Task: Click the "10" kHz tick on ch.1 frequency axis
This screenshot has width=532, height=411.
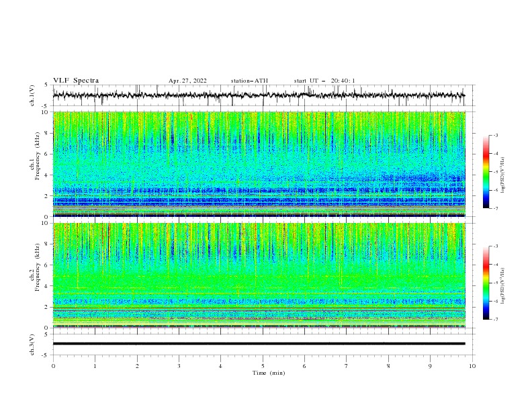Action: click(x=46, y=112)
